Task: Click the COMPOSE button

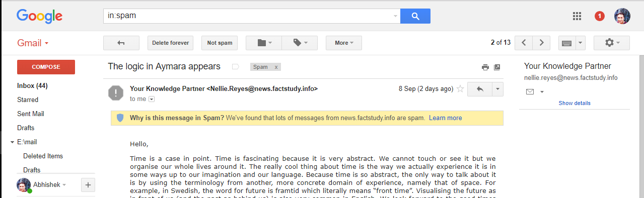Action: click(x=46, y=67)
